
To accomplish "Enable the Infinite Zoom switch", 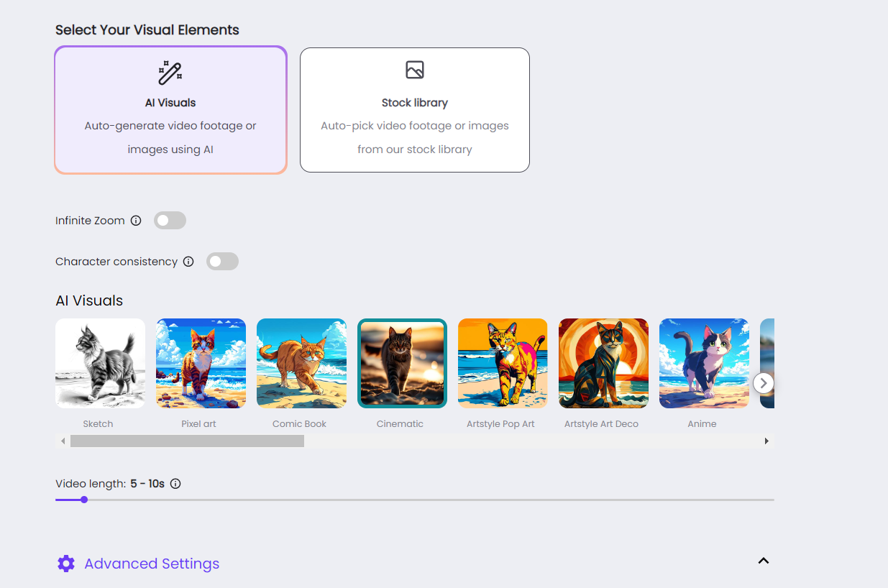I will [170, 221].
